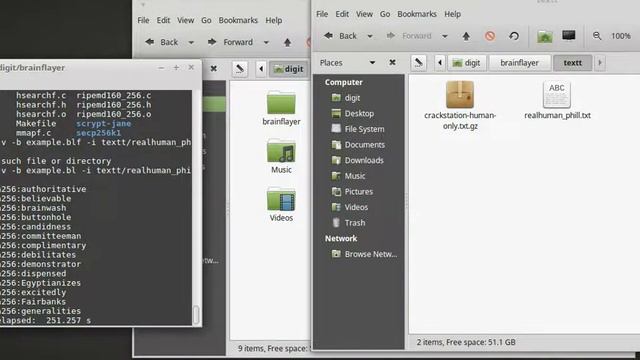The width and height of the screenshot is (640, 360).
Task: Close the Places sidebar pane
Action: 392,62
